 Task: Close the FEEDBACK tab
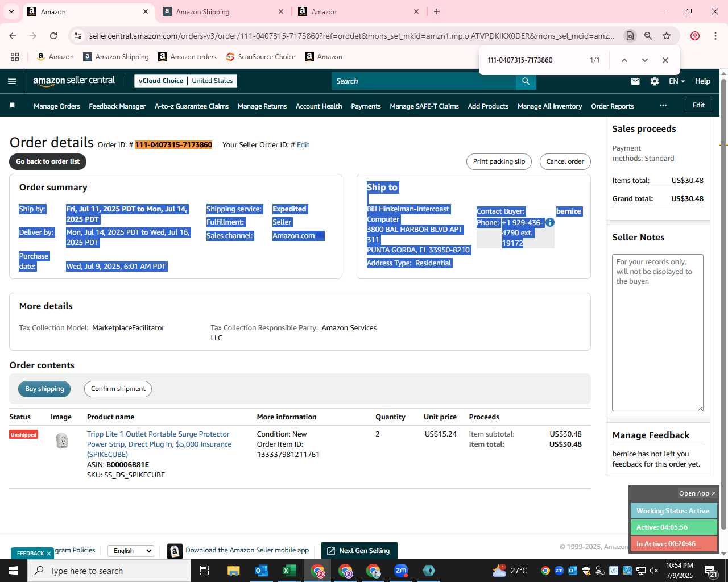[x=49, y=553]
